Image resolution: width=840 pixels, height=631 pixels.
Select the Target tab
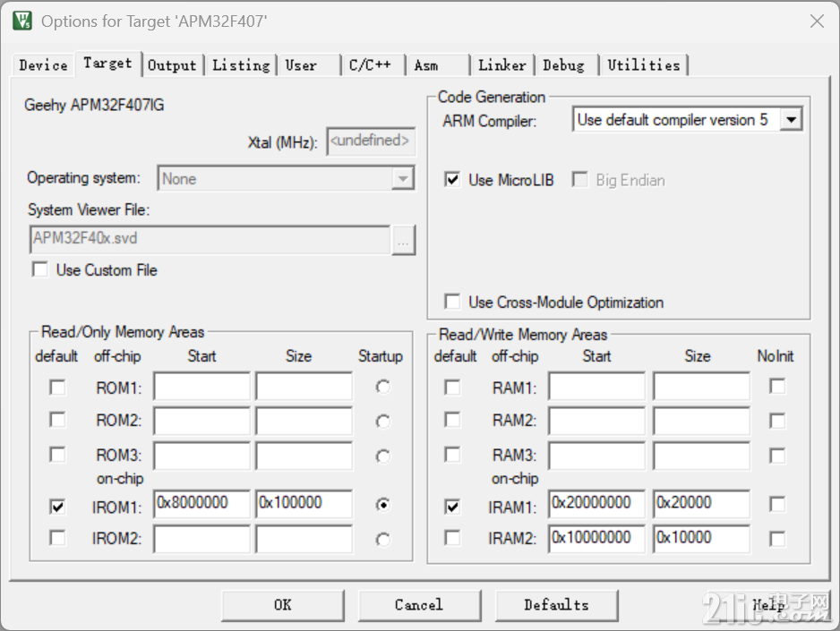click(x=107, y=64)
